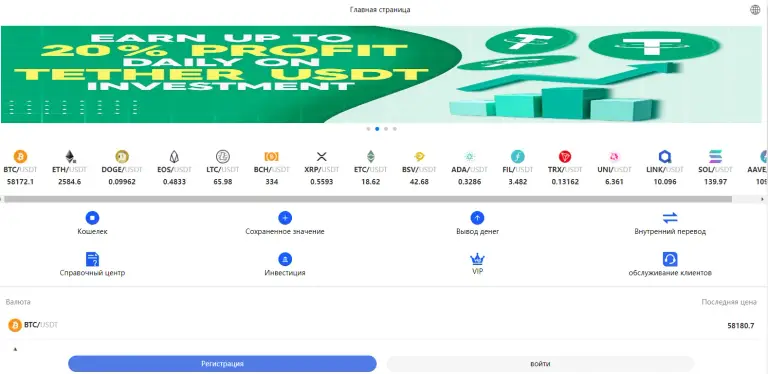Open the Кошелек wallet icon
768x374 pixels.
[92, 218]
